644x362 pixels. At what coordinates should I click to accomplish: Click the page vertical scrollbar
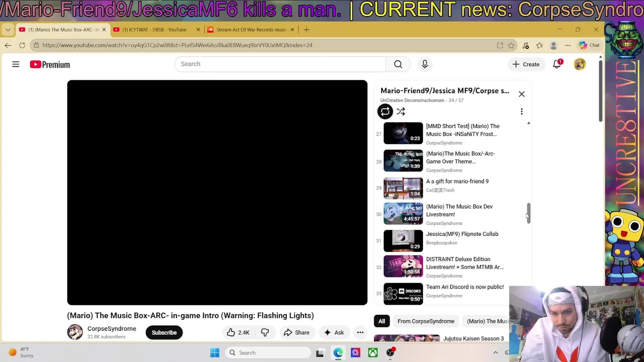pos(600,90)
